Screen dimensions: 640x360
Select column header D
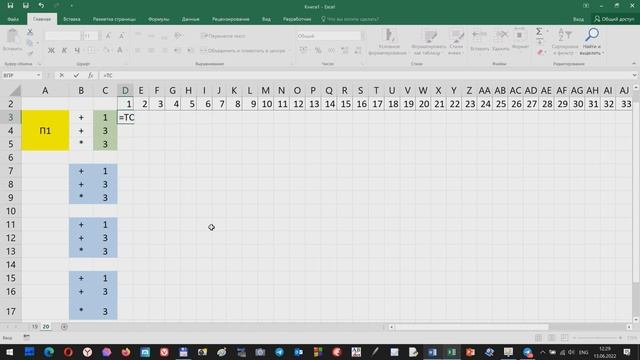pos(125,90)
